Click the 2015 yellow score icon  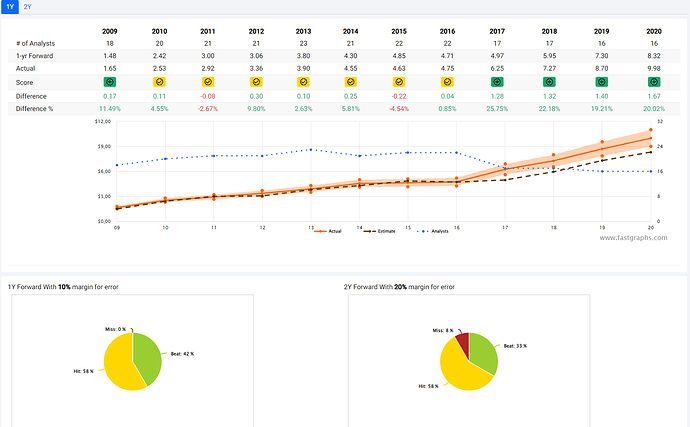pos(398,81)
